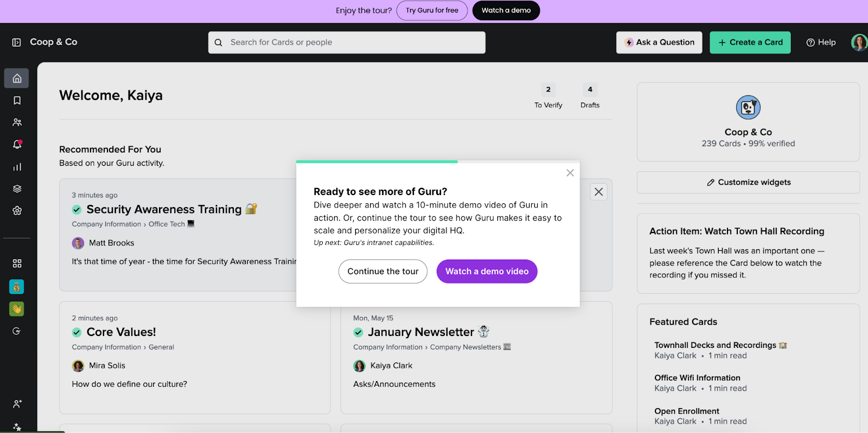Click the verified check on January Newsletter
The image size is (868, 433).
coord(358,332)
